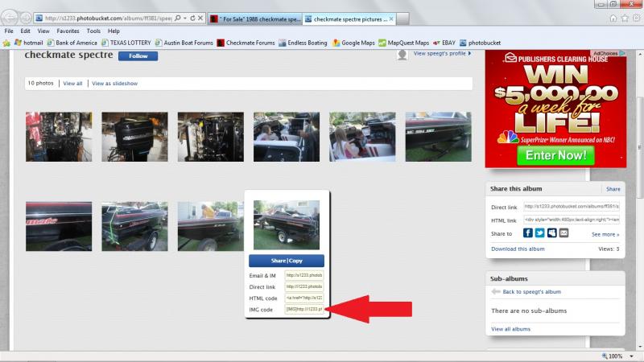Viewport: 644px width, 362px height.
Task: Open the Tools gear icon
Action: (x=636, y=18)
